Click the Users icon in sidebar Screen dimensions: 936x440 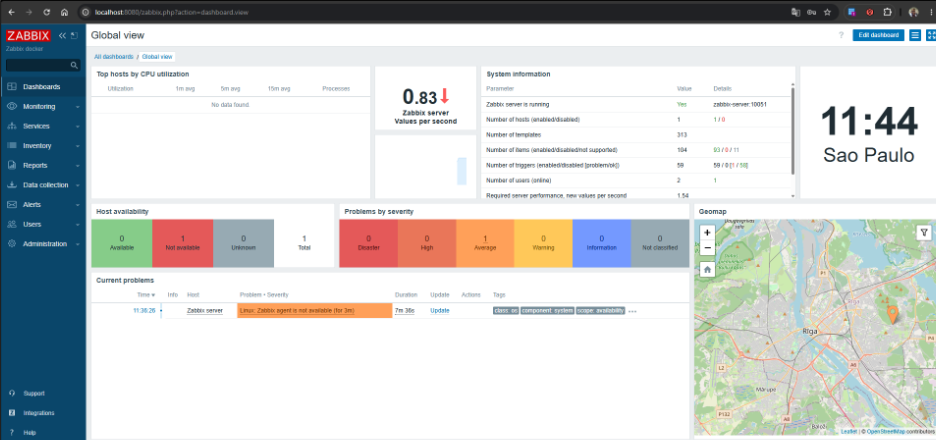click(11, 224)
